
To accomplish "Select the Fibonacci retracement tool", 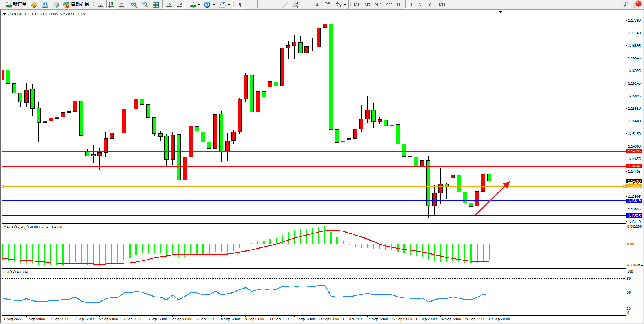I will pos(307,5).
